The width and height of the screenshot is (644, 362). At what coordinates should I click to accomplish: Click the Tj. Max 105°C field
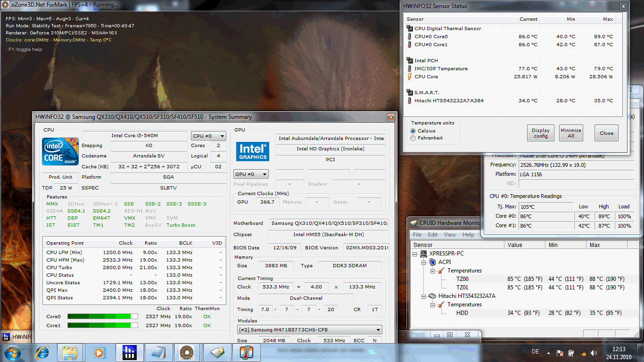545,206
